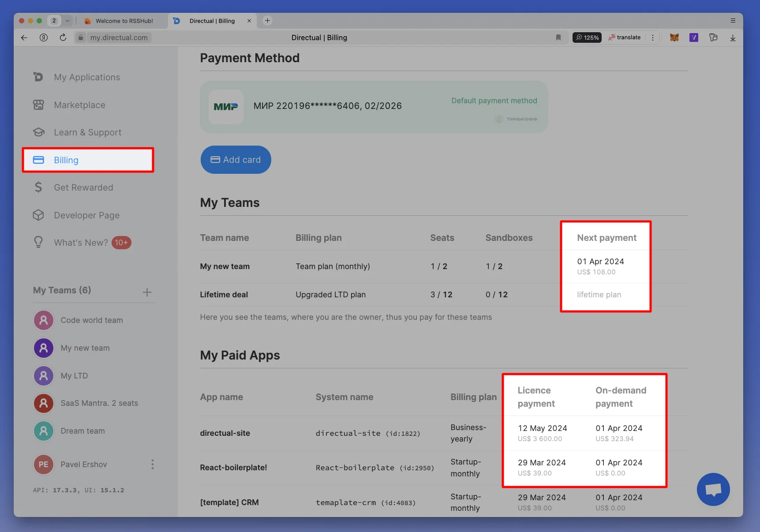760x532 pixels.
Task: Select My LTD team avatar
Action: coord(44,376)
